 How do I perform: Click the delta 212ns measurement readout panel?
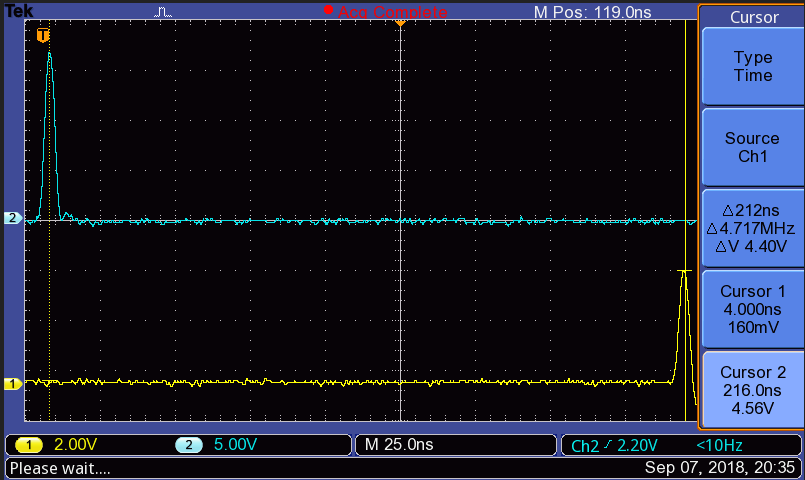point(752,228)
